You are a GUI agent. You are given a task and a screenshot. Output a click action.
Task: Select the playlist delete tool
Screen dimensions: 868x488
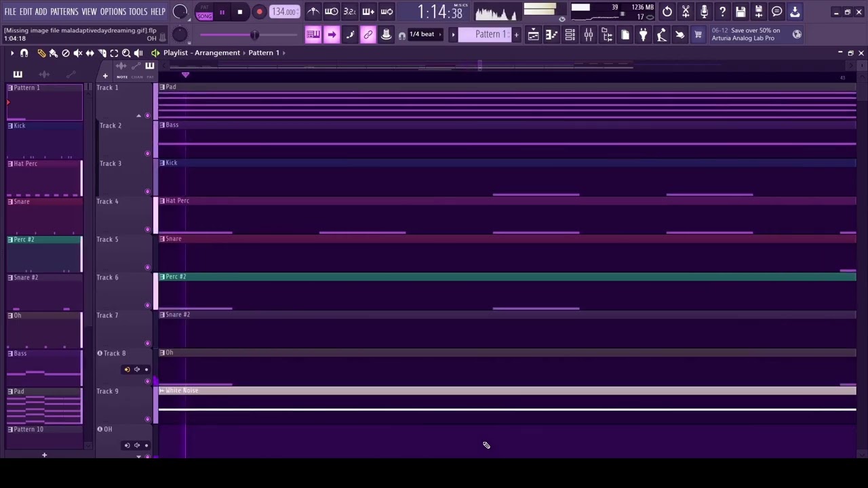coord(66,53)
